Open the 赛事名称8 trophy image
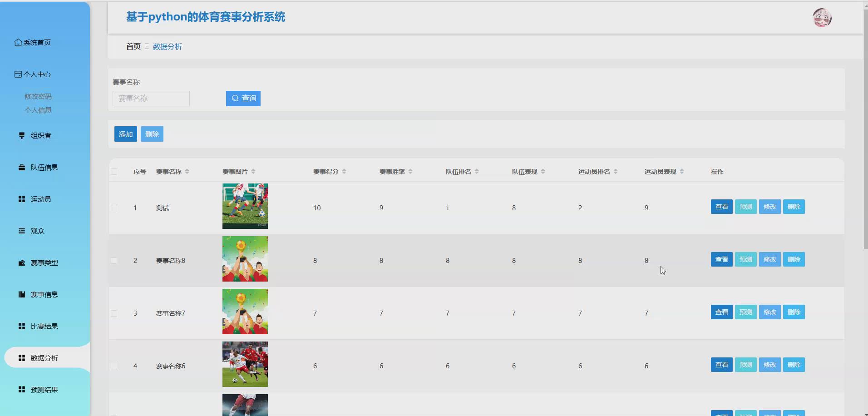Screen dimensions: 868x416 coord(245,259)
